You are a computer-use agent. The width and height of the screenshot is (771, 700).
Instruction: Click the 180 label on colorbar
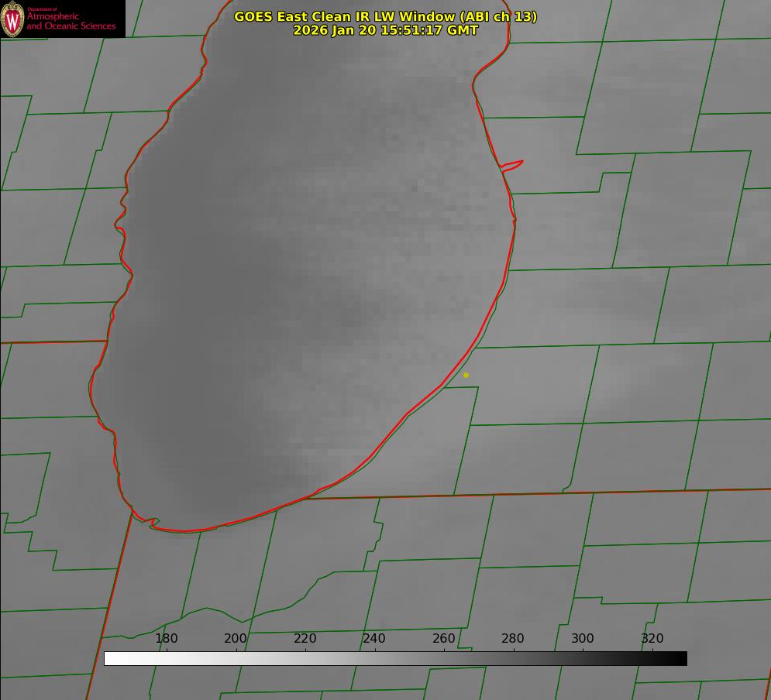coord(166,639)
